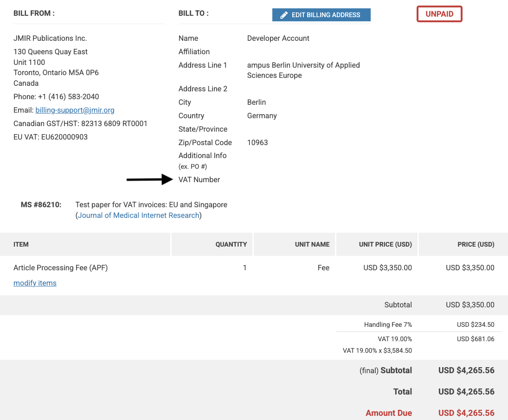Click the Developer Account name value
The image size is (508, 420).
click(278, 38)
